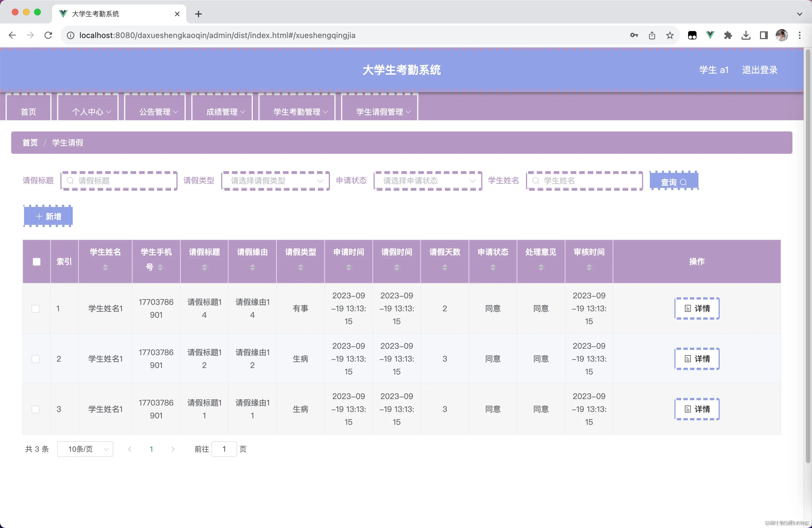This screenshot has height=528, width=812.
Task: Open 详情 document icon in first row
Action: pyautogui.click(x=688, y=308)
